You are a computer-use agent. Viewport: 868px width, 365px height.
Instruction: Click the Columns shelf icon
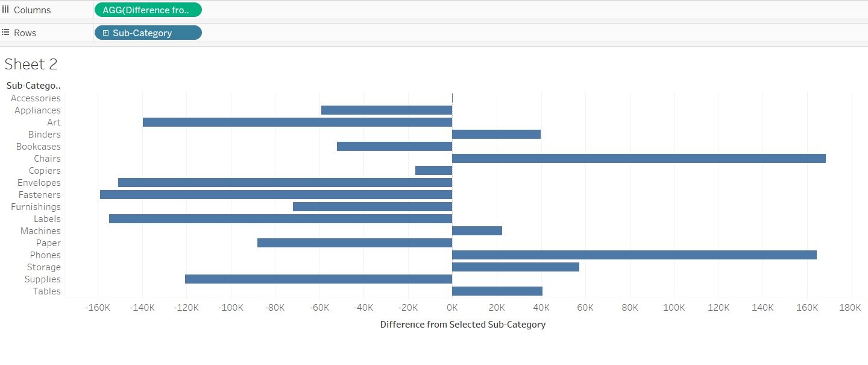(x=5, y=10)
